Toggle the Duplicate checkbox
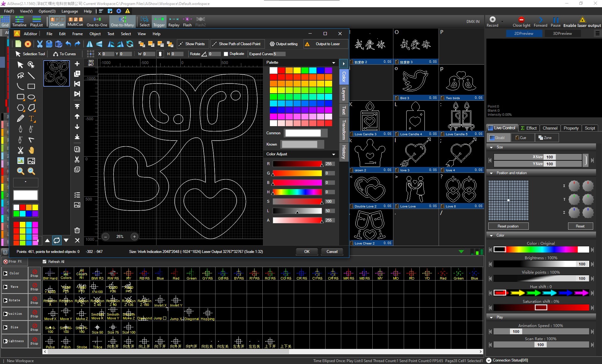The image size is (602, 364). 226,54
